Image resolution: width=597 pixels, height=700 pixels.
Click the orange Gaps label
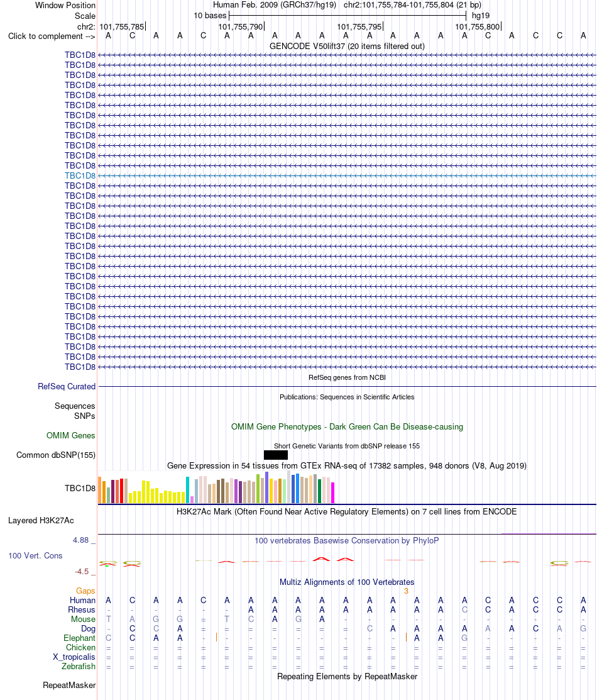[x=85, y=591]
